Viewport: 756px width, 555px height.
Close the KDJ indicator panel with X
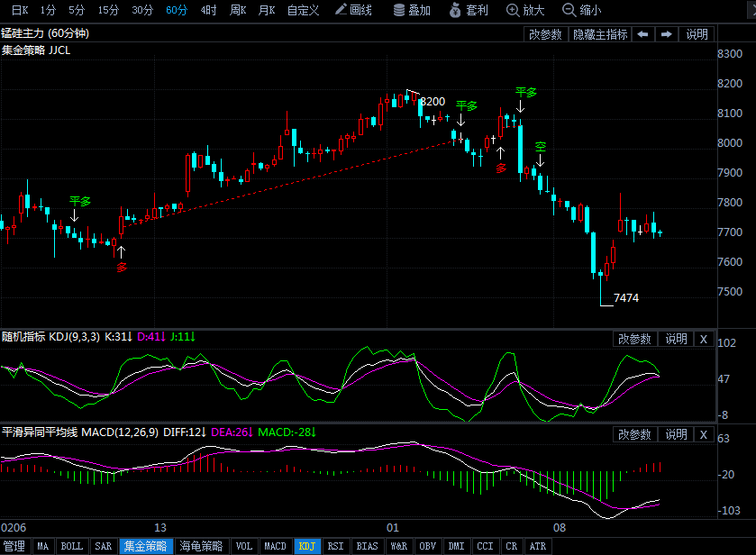tap(704, 339)
